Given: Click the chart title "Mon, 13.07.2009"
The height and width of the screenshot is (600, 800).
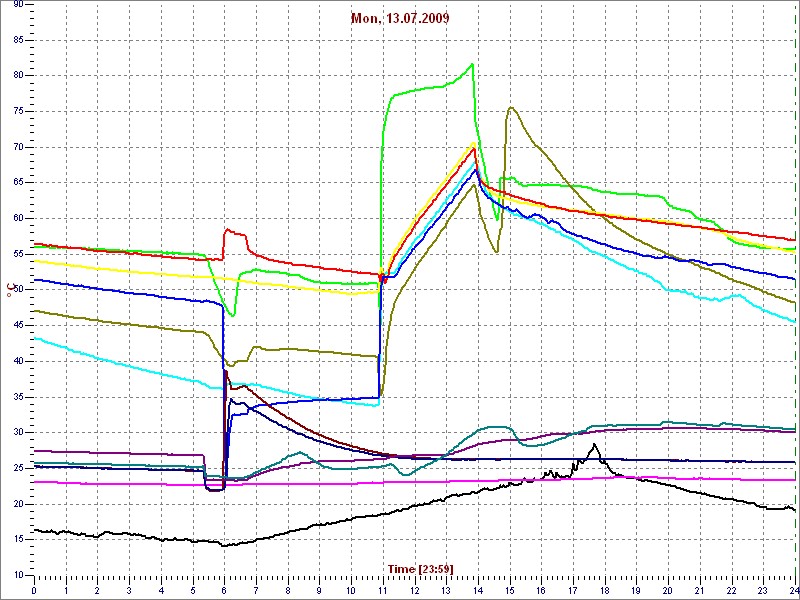Looking at the screenshot, I should [x=398, y=18].
